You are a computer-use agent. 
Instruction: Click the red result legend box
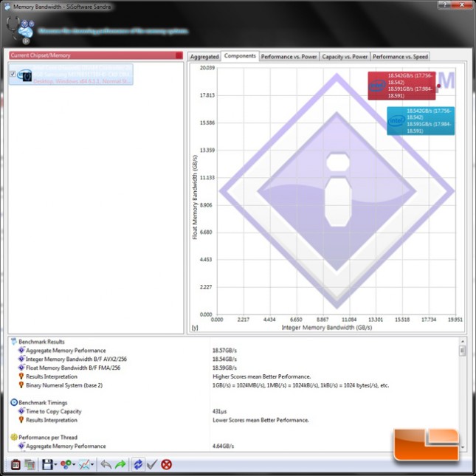[401, 86]
